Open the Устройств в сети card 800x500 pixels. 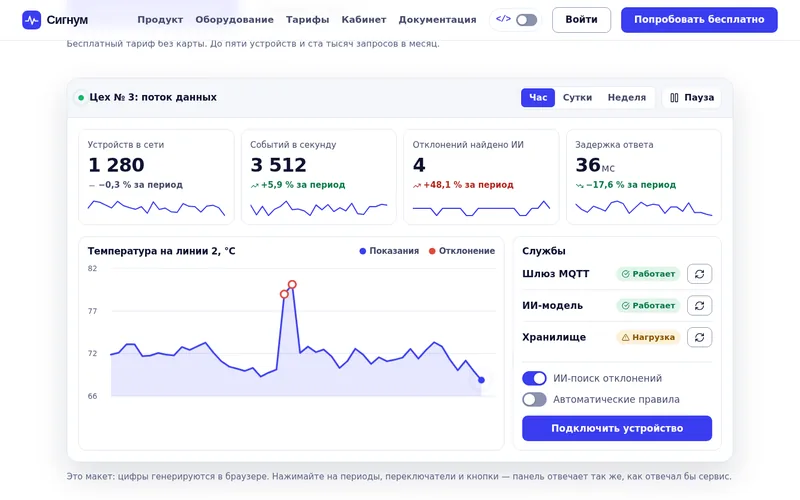[156, 177]
